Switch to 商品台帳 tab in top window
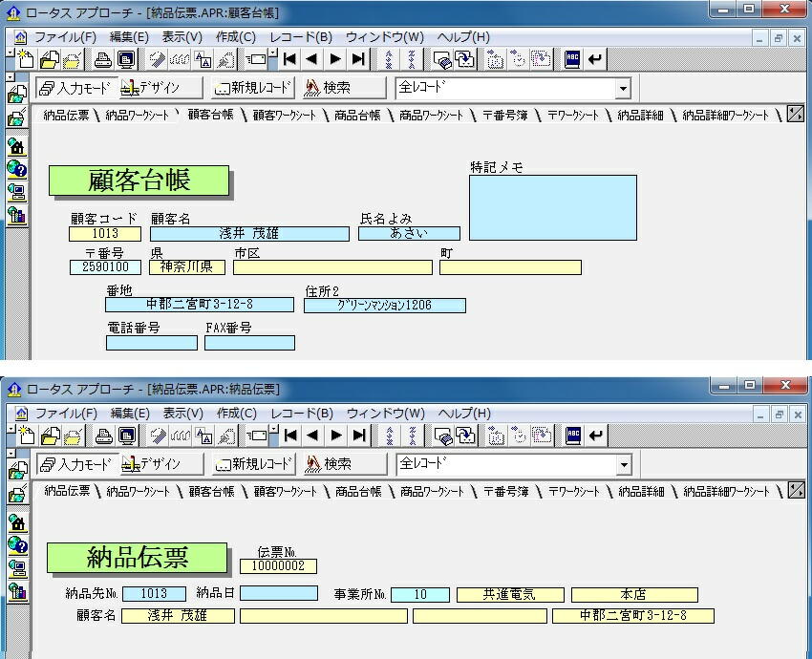 (x=357, y=115)
